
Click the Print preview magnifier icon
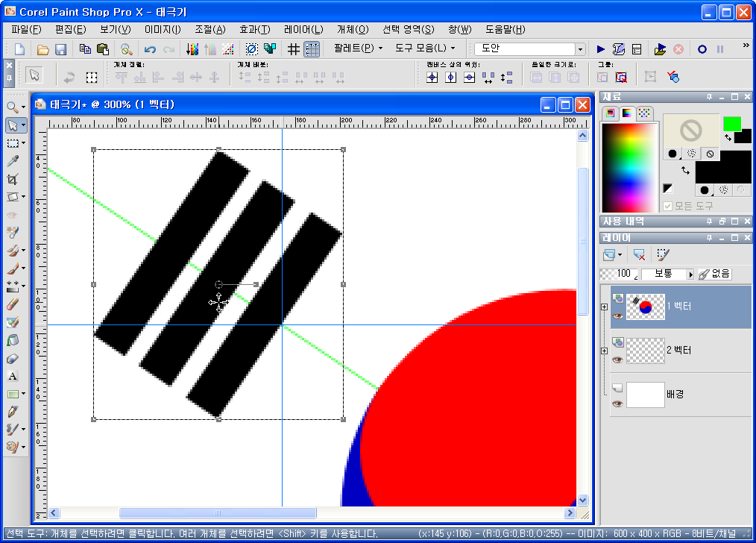click(126, 49)
